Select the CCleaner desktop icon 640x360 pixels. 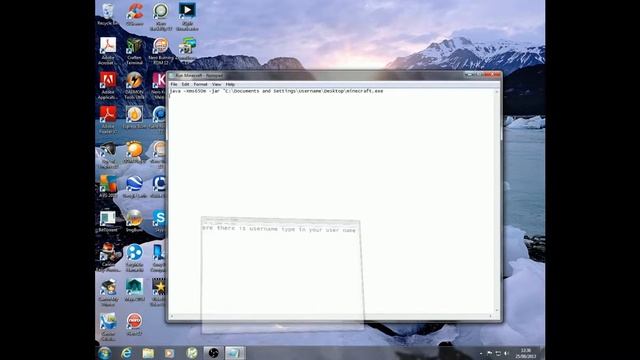[x=134, y=14]
